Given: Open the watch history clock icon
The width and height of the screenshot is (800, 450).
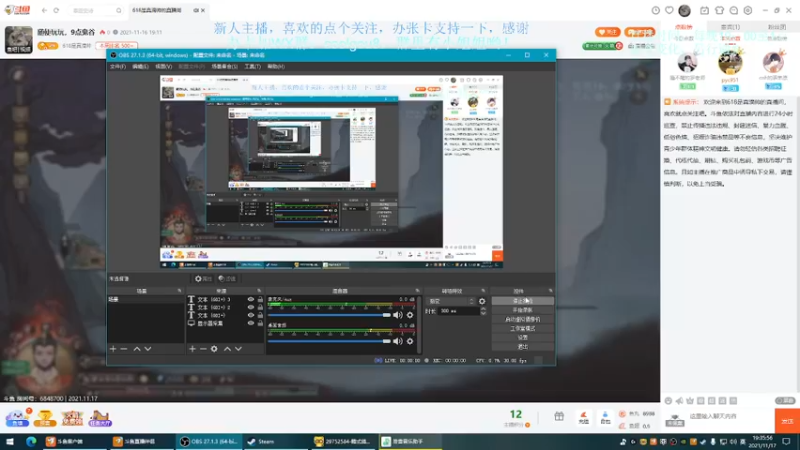Looking at the screenshot, I should tap(656, 10).
